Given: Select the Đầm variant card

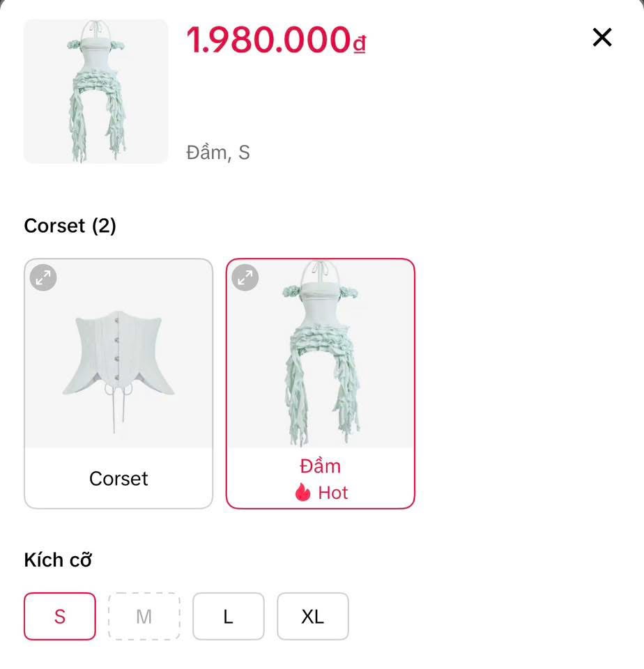Looking at the screenshot, I should point(321,383).
